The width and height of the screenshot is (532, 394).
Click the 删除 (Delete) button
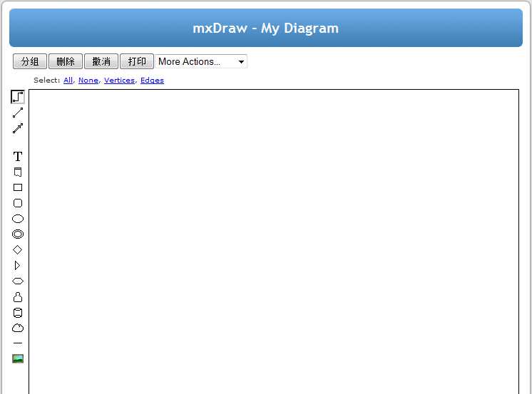66,61
